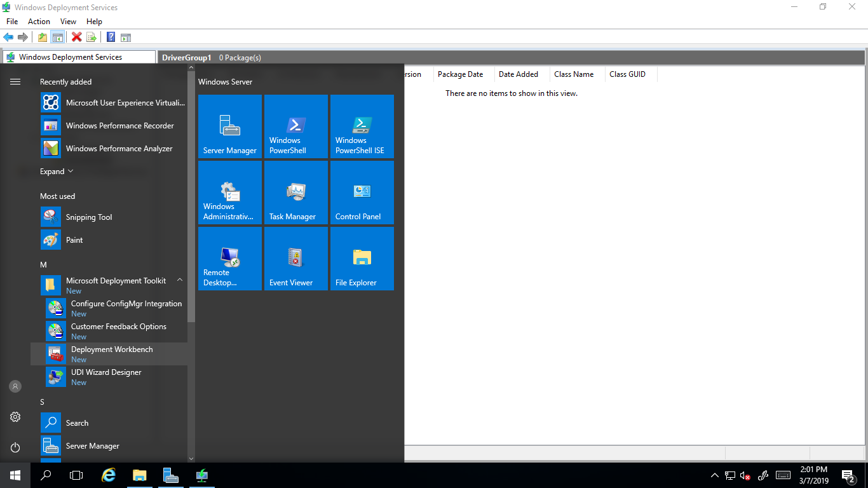Click the Up One Level folder icon
The width and height of the screenshot is (868, 488).
tap(43, 37)
